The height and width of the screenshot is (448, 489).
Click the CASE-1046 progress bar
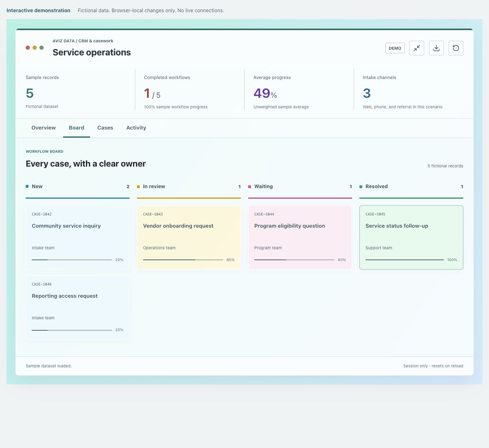(x=72, y=330)
